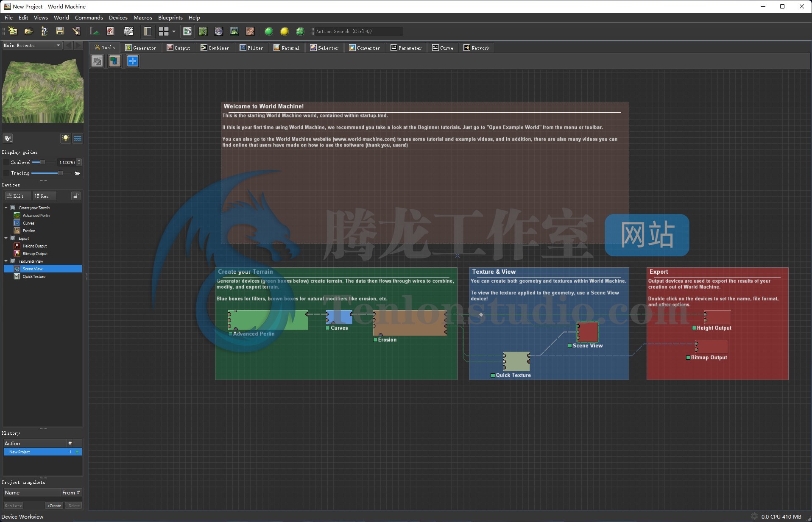Open the Main Extents dropdown
The image size is (812, 522).
click(x=32, y=45)
